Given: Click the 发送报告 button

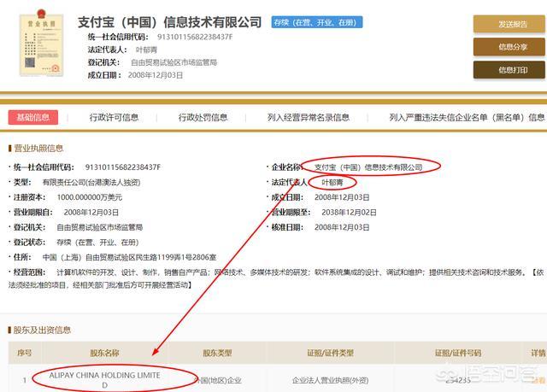Looking at the screenshot, I should [509, 24].
